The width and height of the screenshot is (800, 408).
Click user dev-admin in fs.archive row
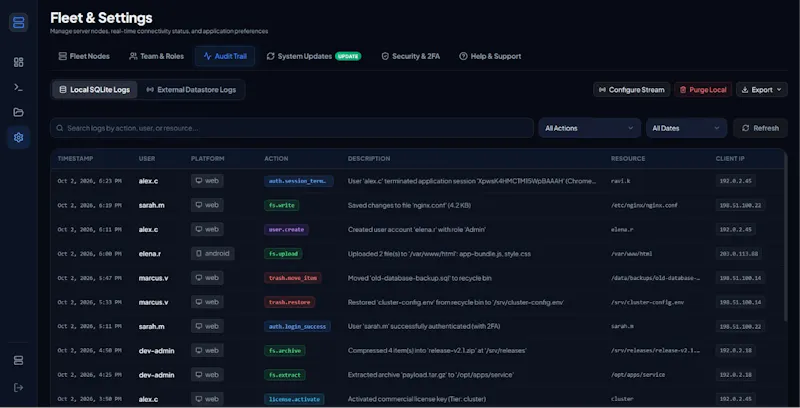(x=157, y=350)
